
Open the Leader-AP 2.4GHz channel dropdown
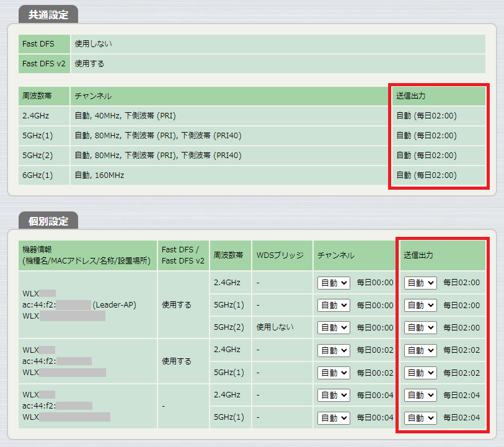tap(334, 283)
